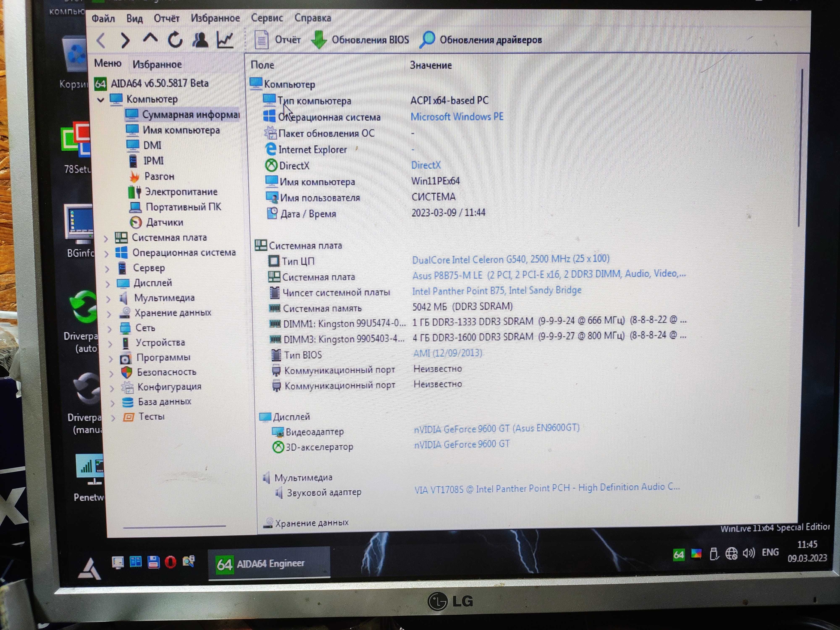Open the Избранное menu
This screenshot has height=630, width=840.
[215, 18]
